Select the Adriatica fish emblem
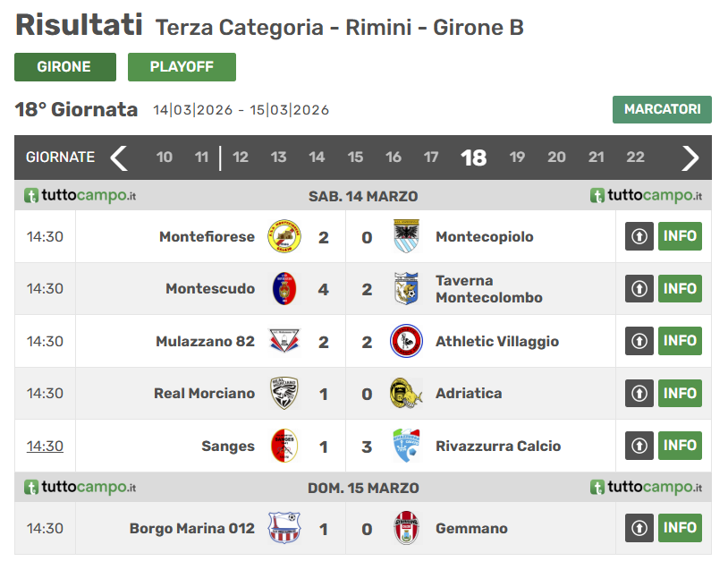The image size is (728, 570). click(x=406, y=393)
